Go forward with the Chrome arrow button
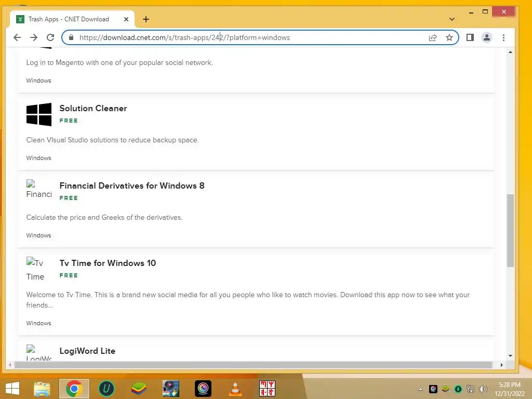 pos(34,37)
